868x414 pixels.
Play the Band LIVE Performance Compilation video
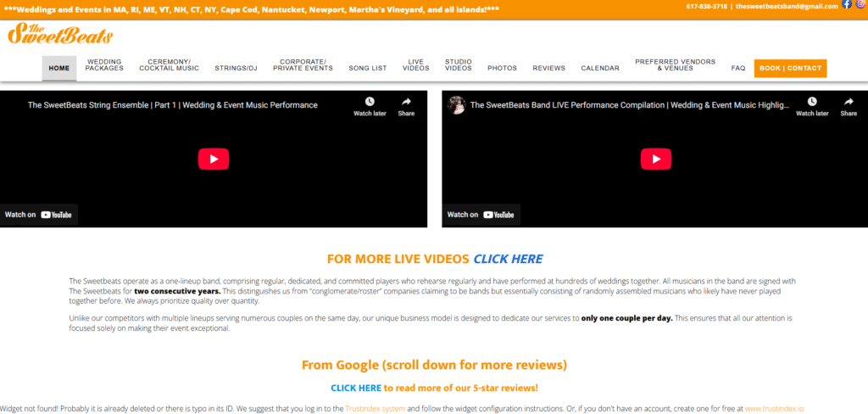point(655,159)
